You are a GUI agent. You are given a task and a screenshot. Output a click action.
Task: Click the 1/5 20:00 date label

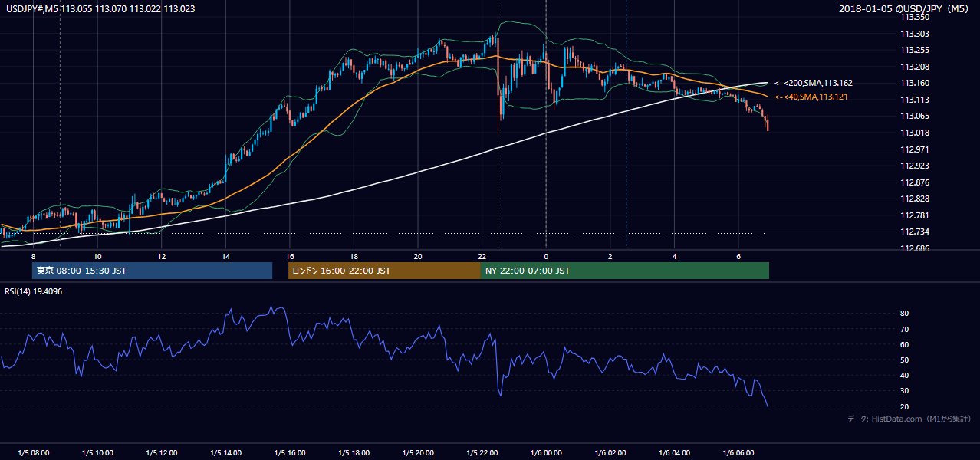pos(418,453)
